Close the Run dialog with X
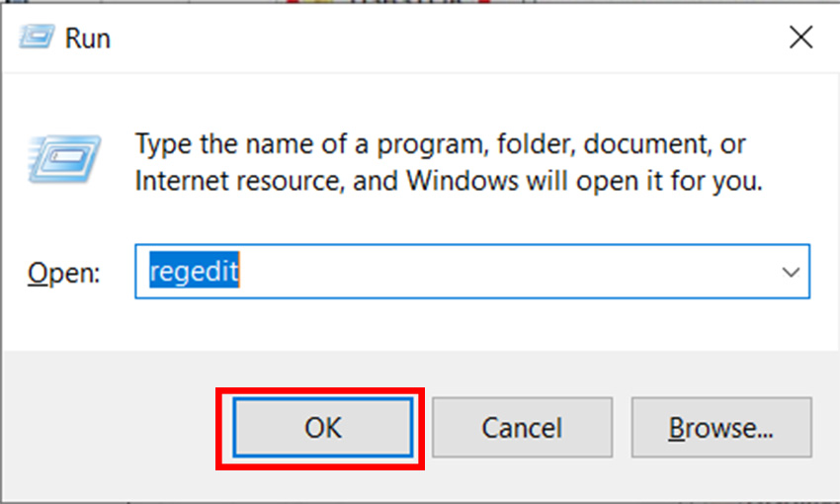 [799, 39]
